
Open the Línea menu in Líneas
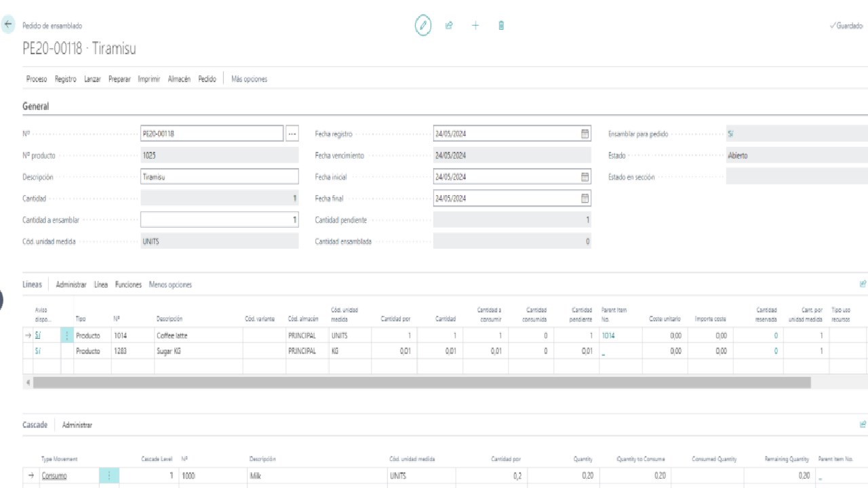(x=101, y=285)
